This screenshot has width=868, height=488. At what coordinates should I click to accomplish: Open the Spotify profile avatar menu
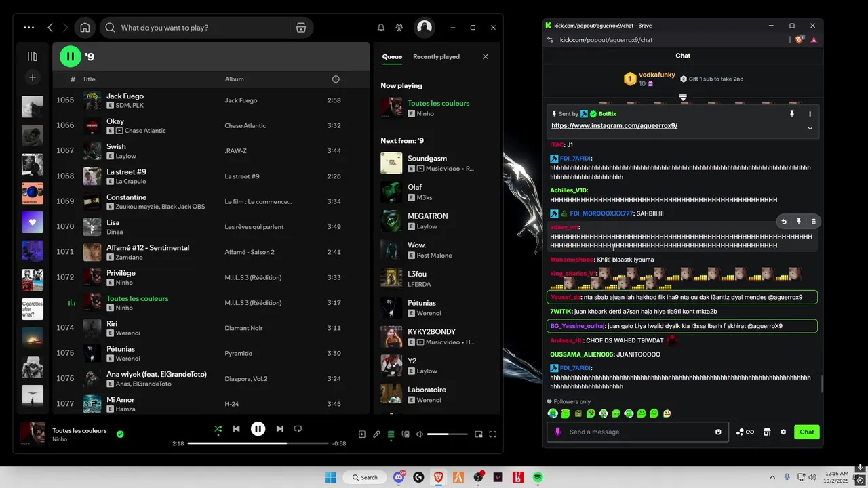point(425,27)
